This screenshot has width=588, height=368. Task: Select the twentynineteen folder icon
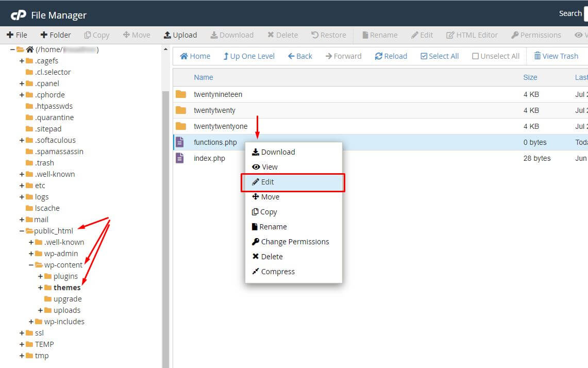pyautogui.click(x=181, y=94)
